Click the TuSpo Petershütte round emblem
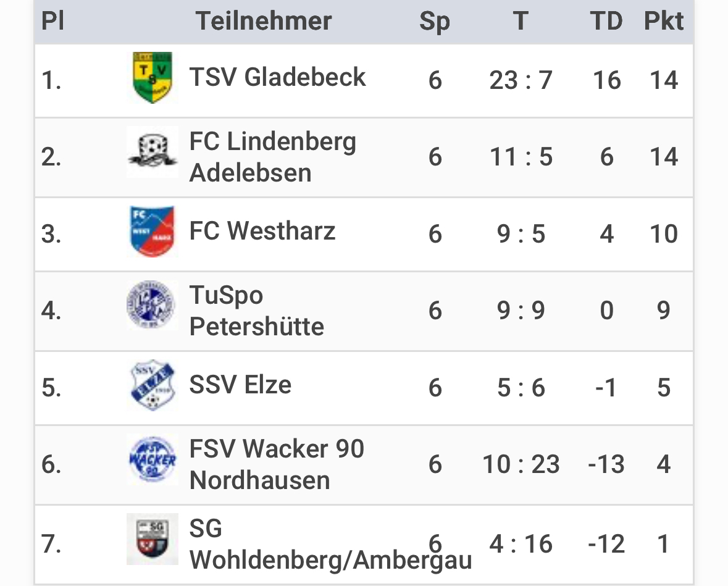This screenshot has height=586, width=728. (x=152, y=306)
